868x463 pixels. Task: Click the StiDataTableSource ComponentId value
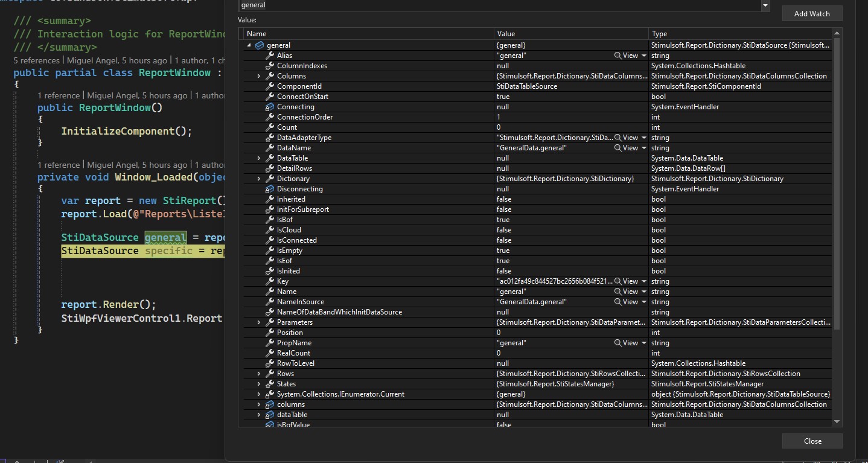(x=526, y=86)
